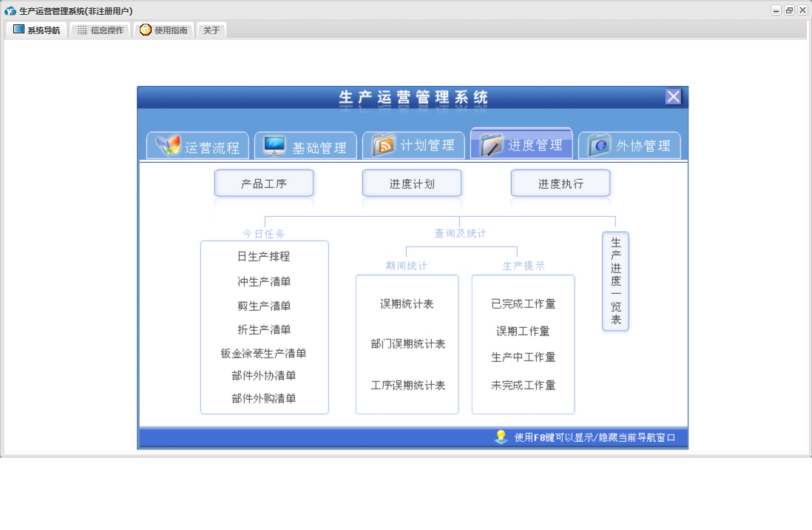Click the 基础管理 monitor icon
812x530 pixels.
pyautogui.click(x=274, y=146)
